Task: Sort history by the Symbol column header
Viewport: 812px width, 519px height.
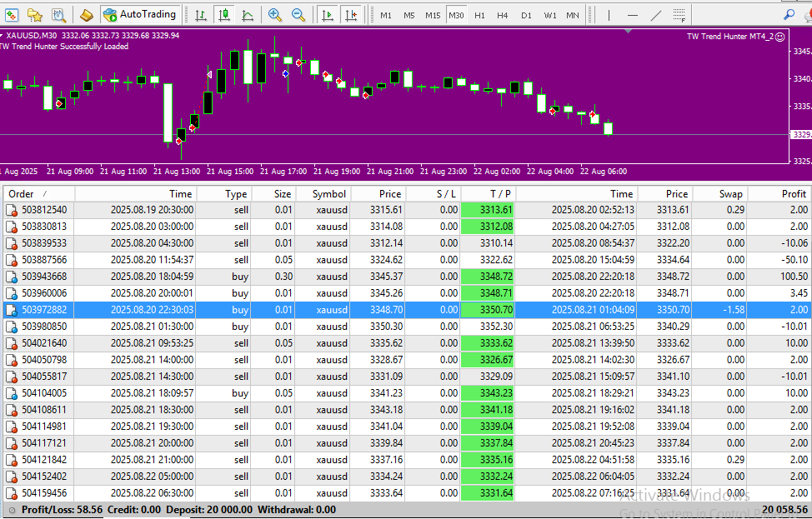Action: pyautogui.click(x=323, y=194)
